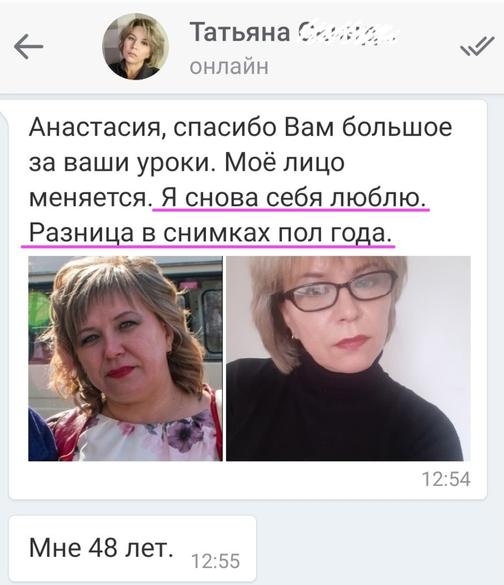Open the left photo with floral blouse
Viewport: 504px width, 585px height.
coord(125,359)
